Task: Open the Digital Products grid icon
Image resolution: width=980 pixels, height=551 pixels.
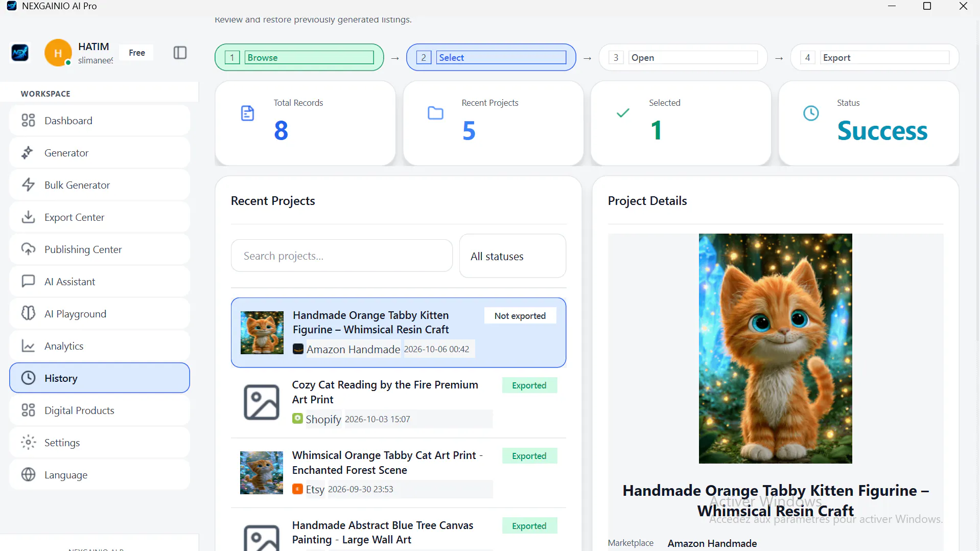Action: pyautogui.click(x=28, y=410)
